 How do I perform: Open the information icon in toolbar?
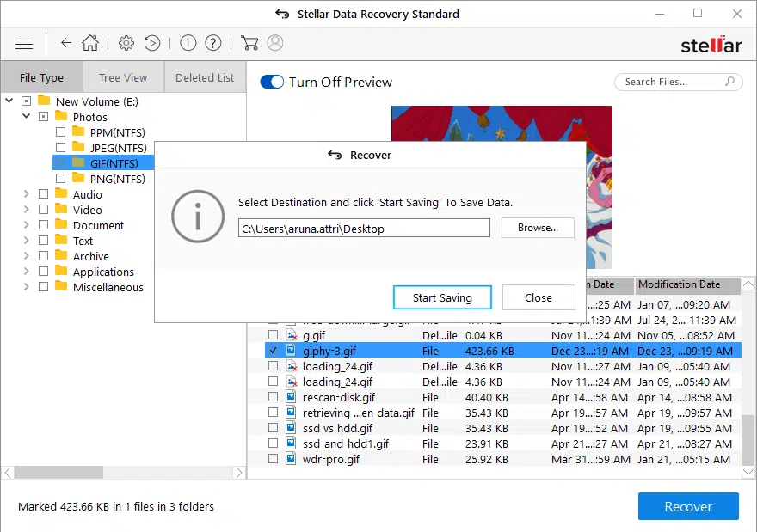188,43
